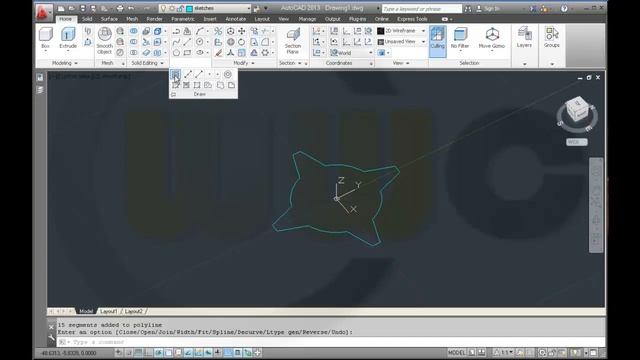Open the Layout2 drawing tab
This screenshot has height=360, width=640.
click(133, 311)
